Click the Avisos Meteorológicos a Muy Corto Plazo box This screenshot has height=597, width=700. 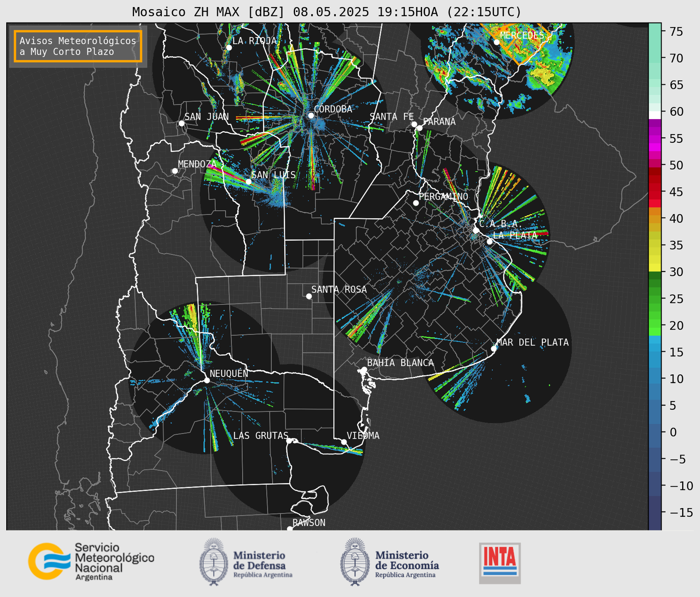click(x=78, y=46)
